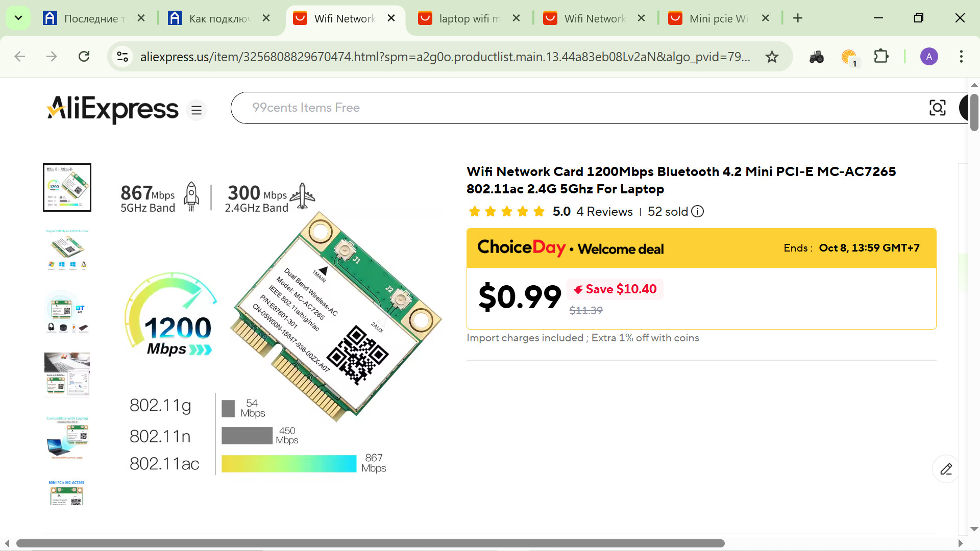Expand the tab search dropdown arrow
980x551 pixels.
[18, 18]
